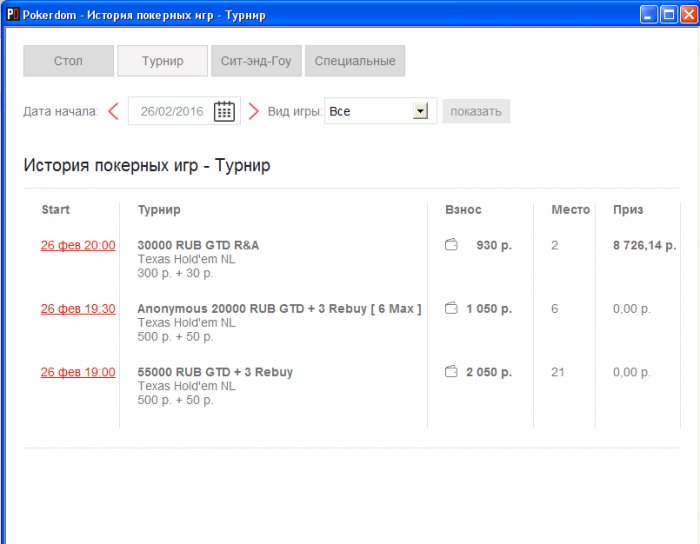Image resolution: width=700 pixels, height=544 pixels.
Task: Maximize the Pokerdom window
Action: tap(669, 15)
